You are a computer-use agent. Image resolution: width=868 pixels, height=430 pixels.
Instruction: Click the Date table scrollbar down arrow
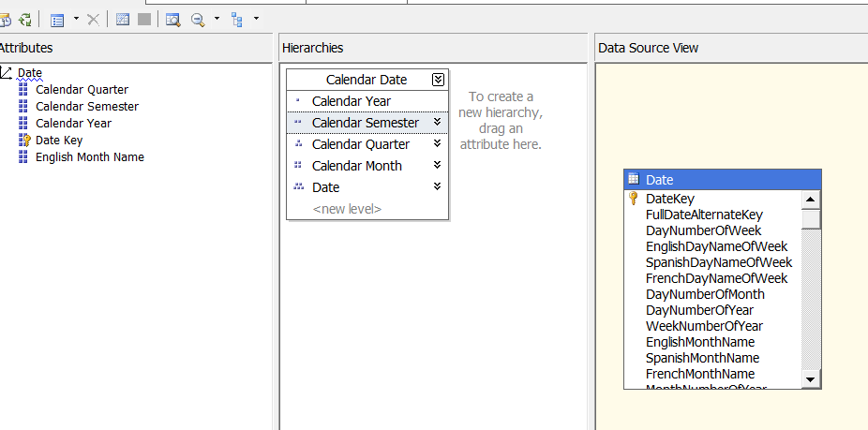coord(811,379)
